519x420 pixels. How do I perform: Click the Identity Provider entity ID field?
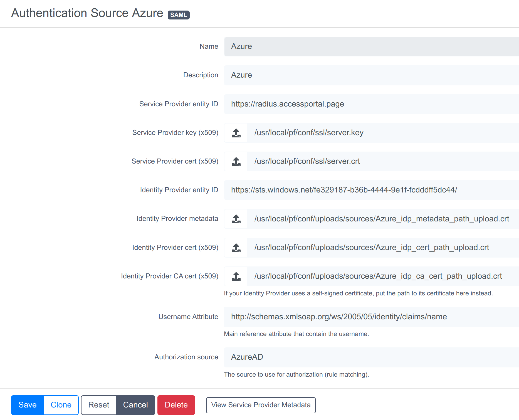[370, 190]
